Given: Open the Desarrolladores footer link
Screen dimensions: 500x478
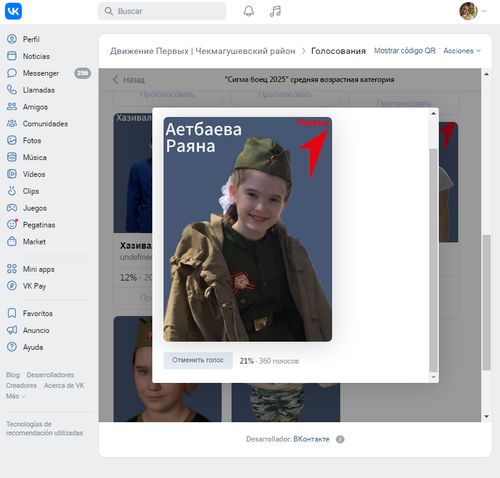Looking at the screenshot, I should click(50, 375).
